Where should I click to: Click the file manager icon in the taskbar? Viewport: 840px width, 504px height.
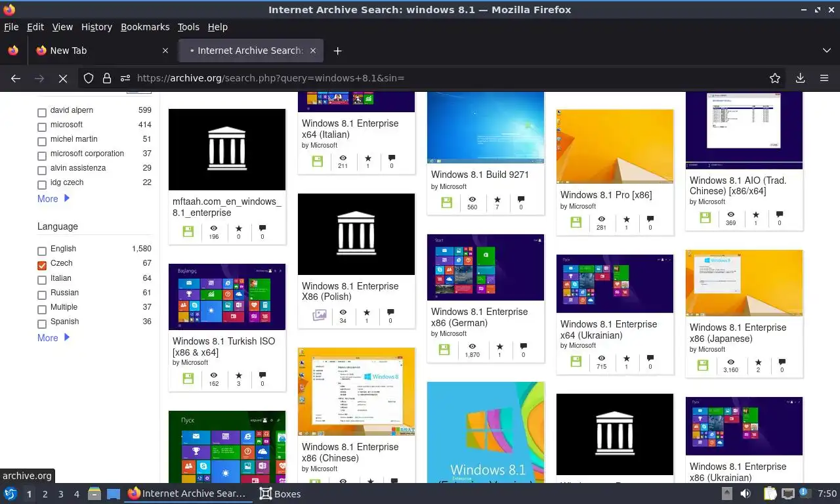pos(94,493)
